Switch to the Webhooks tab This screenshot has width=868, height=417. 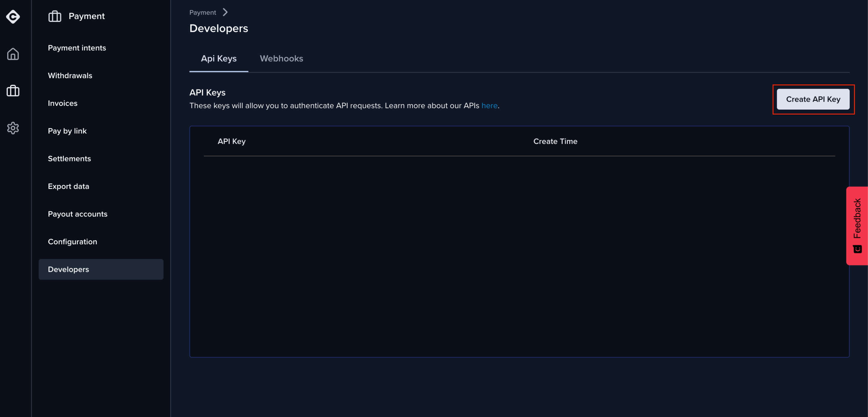click(x=282, y=59)
